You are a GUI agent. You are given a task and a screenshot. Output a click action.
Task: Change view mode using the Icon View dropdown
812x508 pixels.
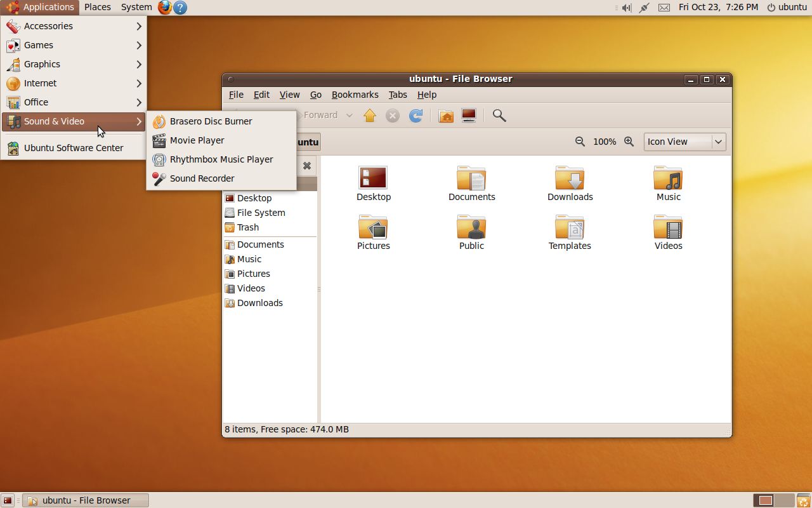[684, 142]
